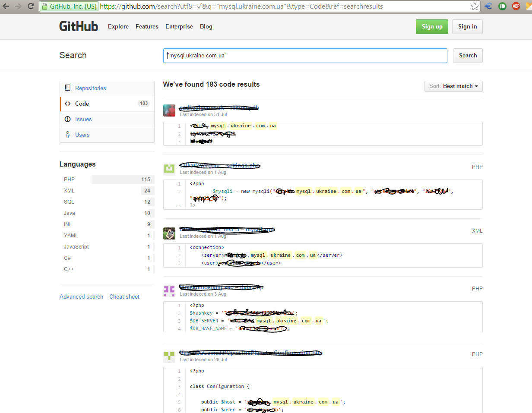Click the 183 count badge on Code
Viewport: 532px width, 413px height.
pos(144,104)
